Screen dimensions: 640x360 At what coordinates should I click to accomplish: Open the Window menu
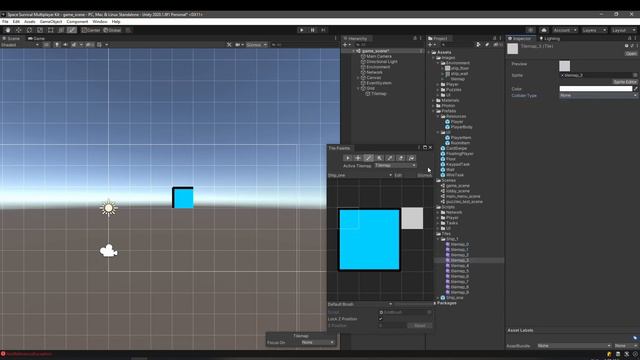[x=100, y=22]
